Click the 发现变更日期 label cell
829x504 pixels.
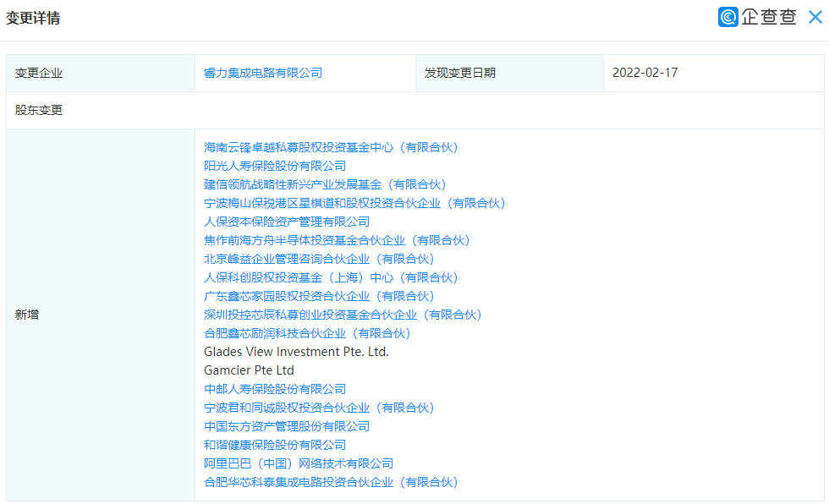[x=509, y=73]
